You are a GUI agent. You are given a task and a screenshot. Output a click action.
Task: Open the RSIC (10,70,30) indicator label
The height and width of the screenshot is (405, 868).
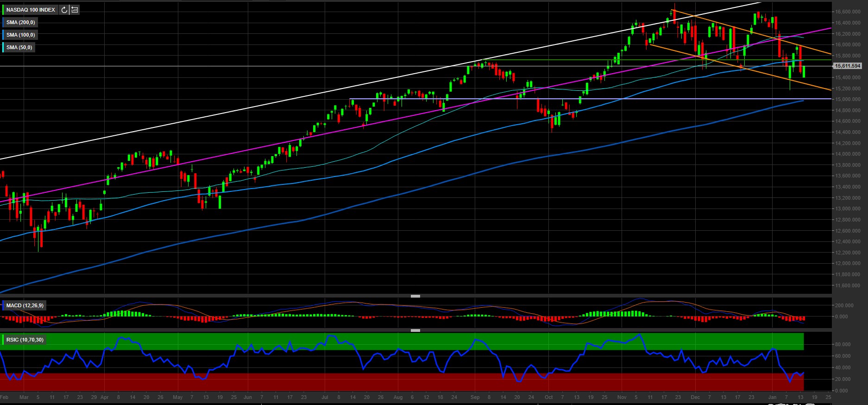pyautogui.click(x=25, y=340)
